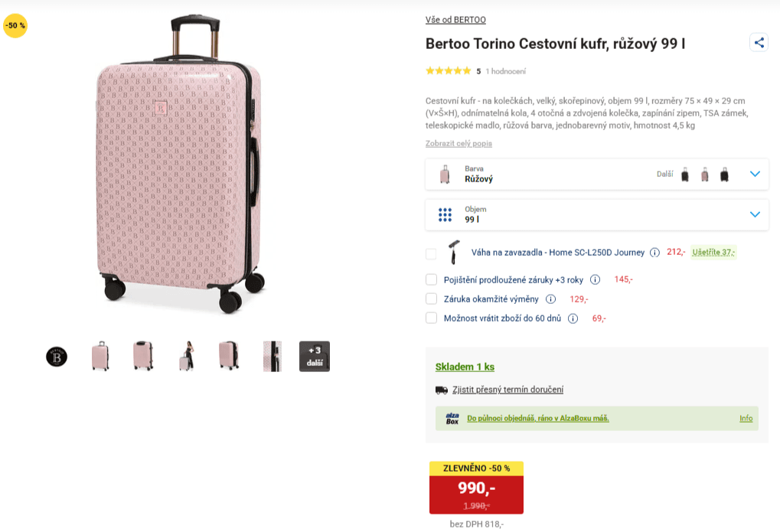Show more images via +3 další thumbnail
The height and width of the screenshot is (532, 780).
[x=315, y=357]
